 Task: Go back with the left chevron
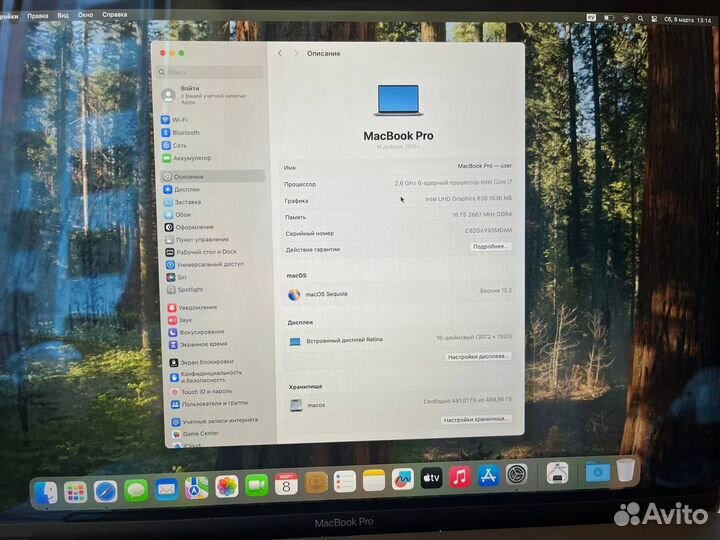click(280, 53)
